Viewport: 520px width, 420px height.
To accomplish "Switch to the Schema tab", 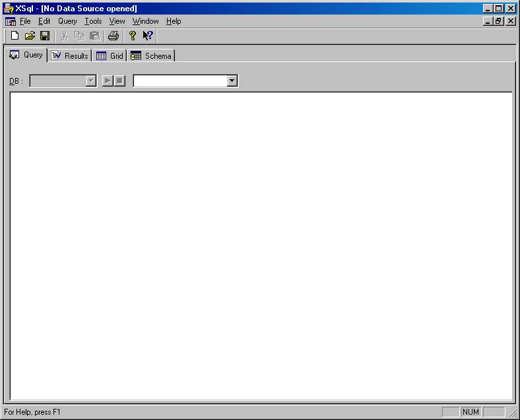I will coord(151,55).
